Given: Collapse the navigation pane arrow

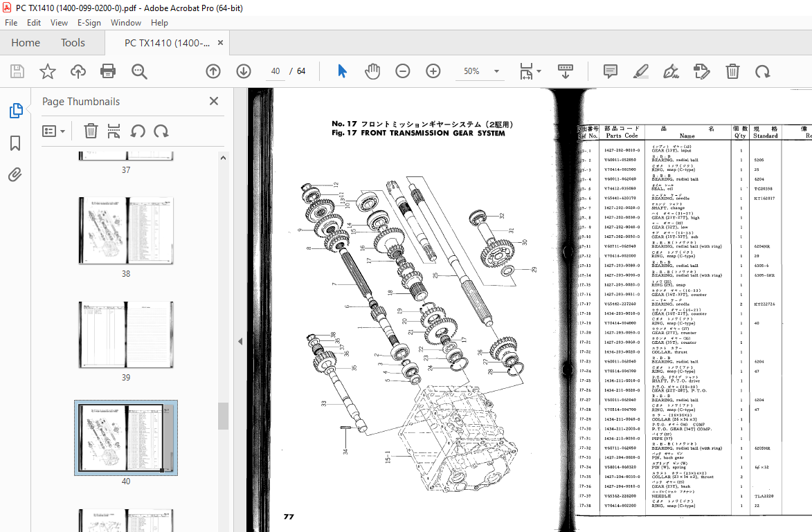Looking at the screenshot, I should 240,342.
